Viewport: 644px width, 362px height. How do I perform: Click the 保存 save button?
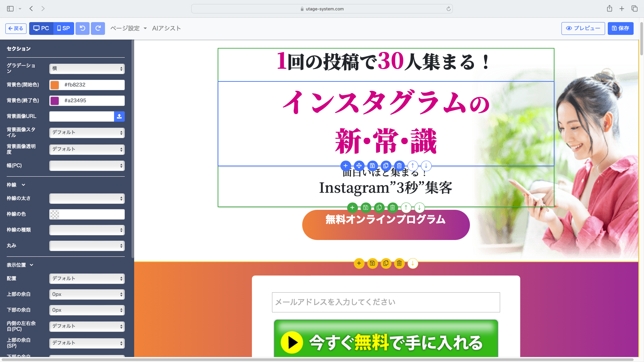(x=621, y=28)
